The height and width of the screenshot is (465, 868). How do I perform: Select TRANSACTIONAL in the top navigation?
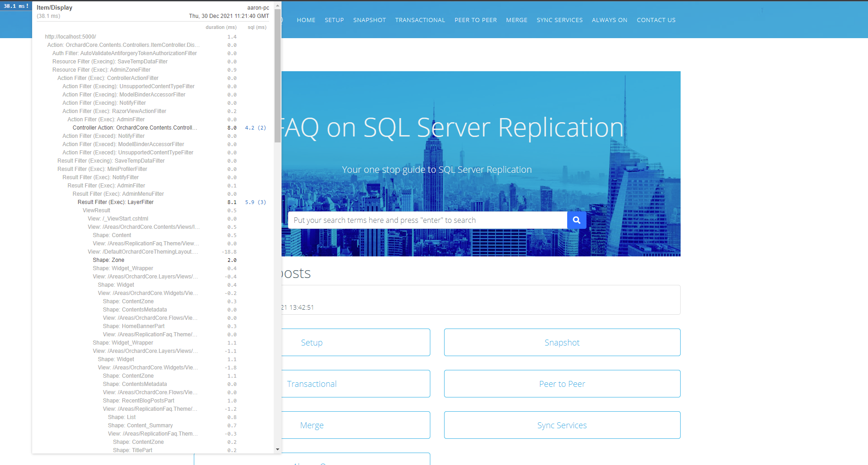pos(420,20)
